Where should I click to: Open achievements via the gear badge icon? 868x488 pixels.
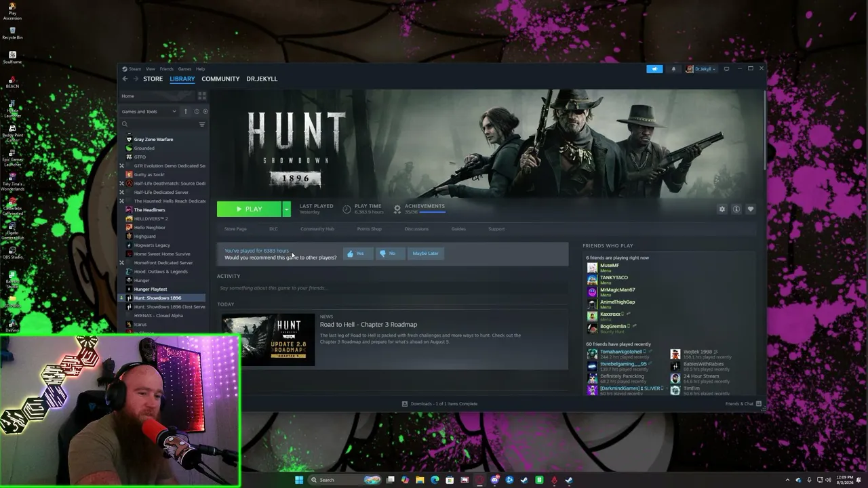tap(397, 209)
